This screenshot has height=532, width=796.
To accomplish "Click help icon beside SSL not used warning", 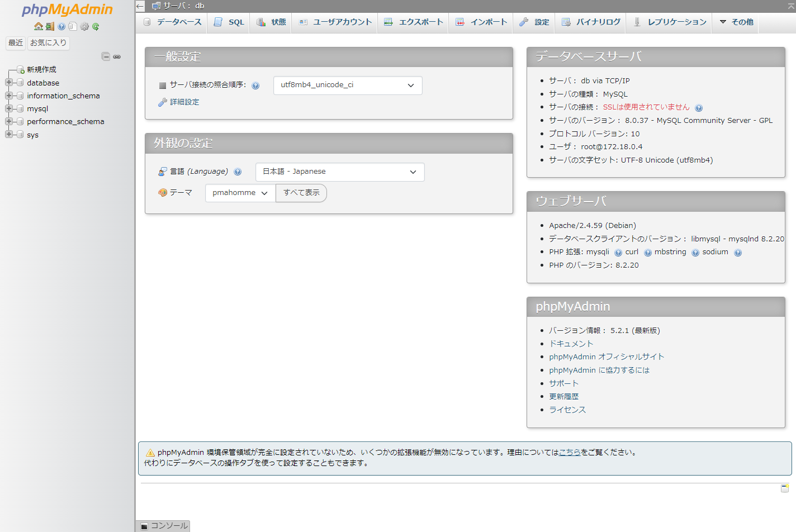I will [699, 108].
